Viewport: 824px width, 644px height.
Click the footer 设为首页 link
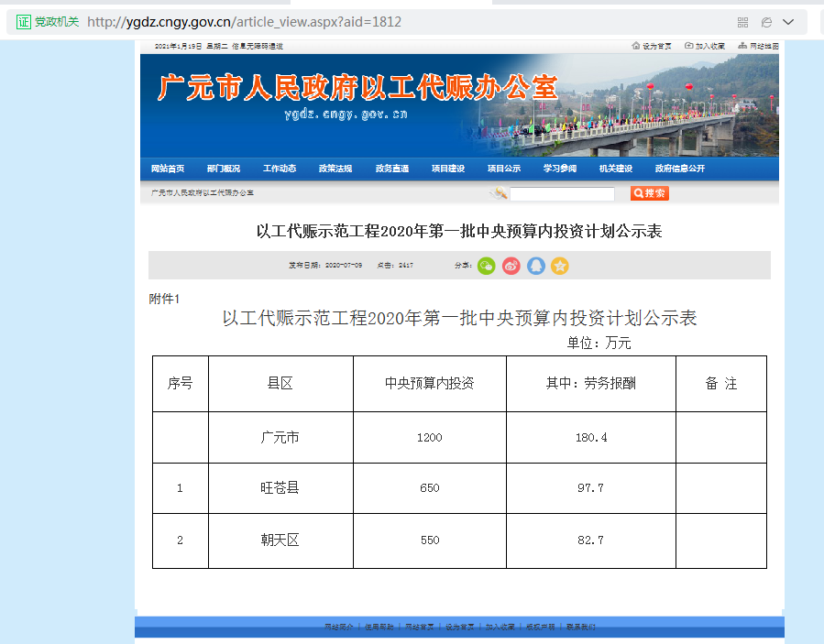pos(460,627)
